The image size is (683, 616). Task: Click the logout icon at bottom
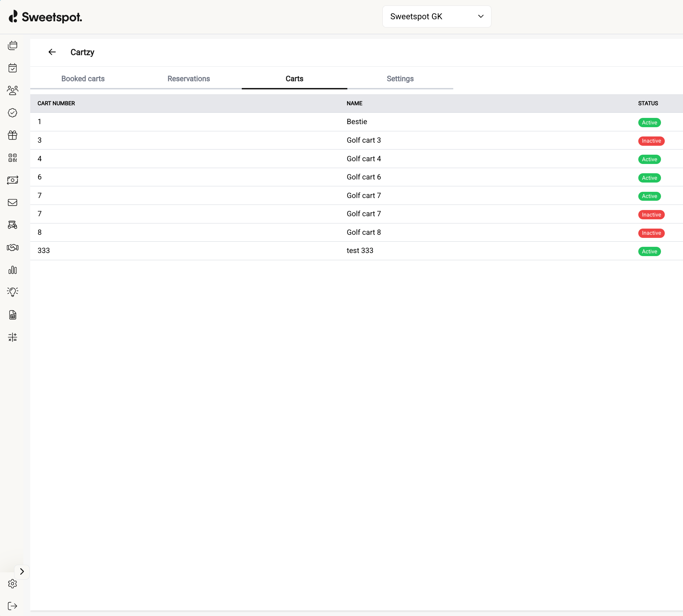point(12,606)
